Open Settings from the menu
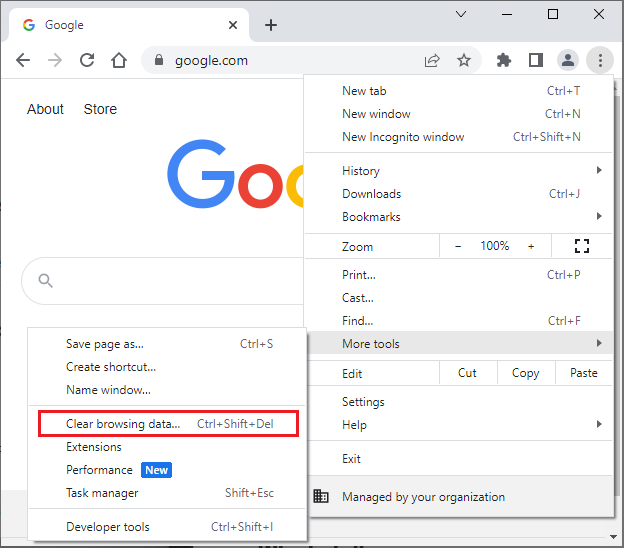624x549 pixels. (458, 401)
